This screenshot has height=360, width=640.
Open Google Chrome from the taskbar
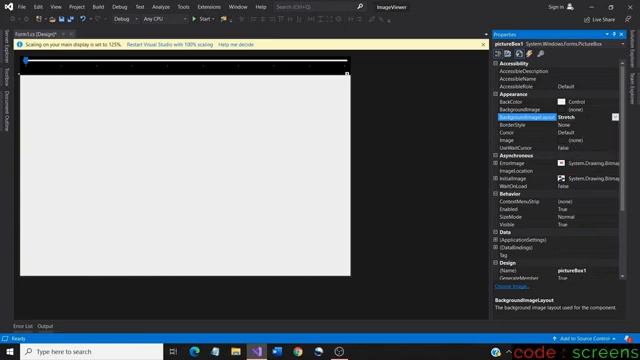click(298, 351)
